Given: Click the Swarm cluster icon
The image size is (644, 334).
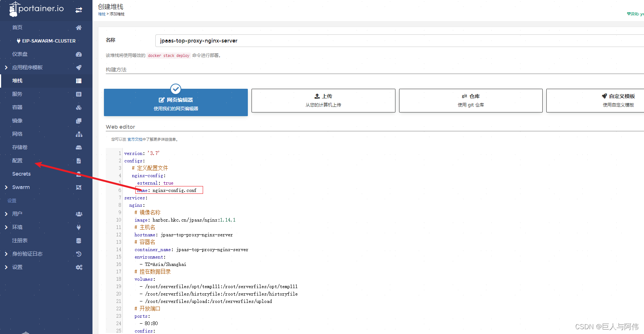Looking at the screenshot, I should tap(79, 187).
